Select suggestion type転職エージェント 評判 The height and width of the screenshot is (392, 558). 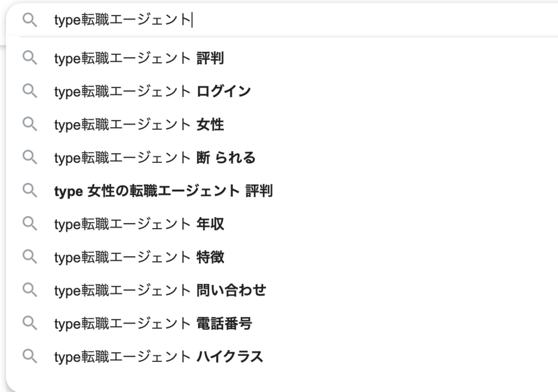139,58
